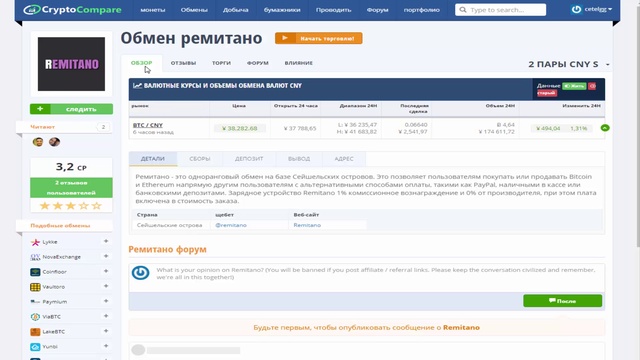Open the cetelgg account dropdown

pyautogui.click(x=598, y=9)
